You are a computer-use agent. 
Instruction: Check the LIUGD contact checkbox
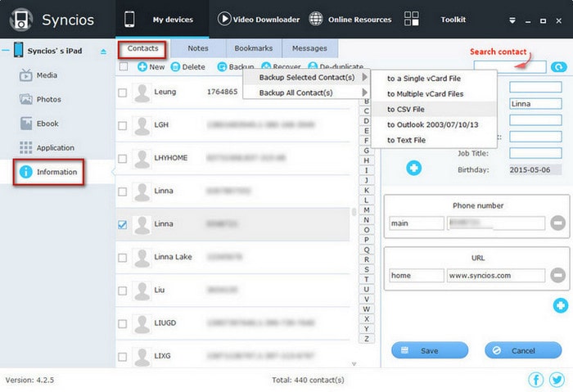pyautogui.click(x=123, y=324)
